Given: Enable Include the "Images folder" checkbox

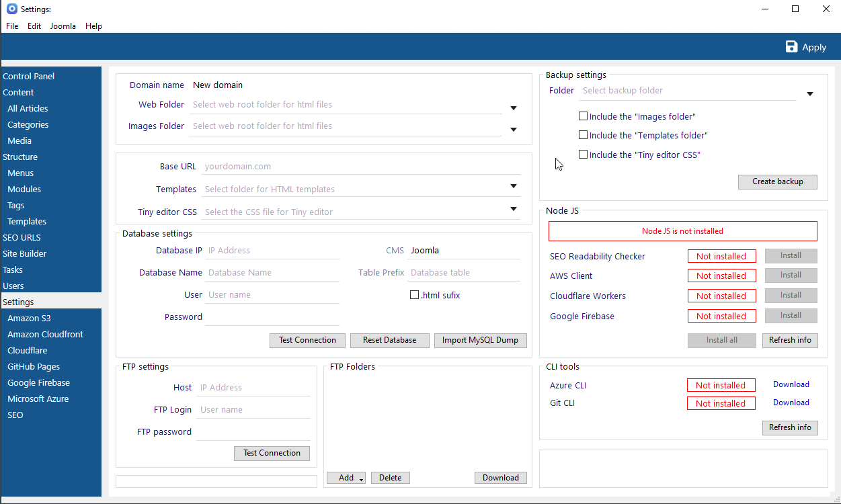Looking at the screenshot, I should pos(584,116).
